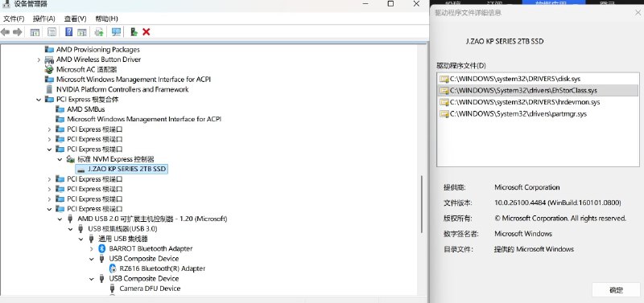Click the Device Manager title bar app icon
This screenshot has height=303, width=644.
(6, 4)
